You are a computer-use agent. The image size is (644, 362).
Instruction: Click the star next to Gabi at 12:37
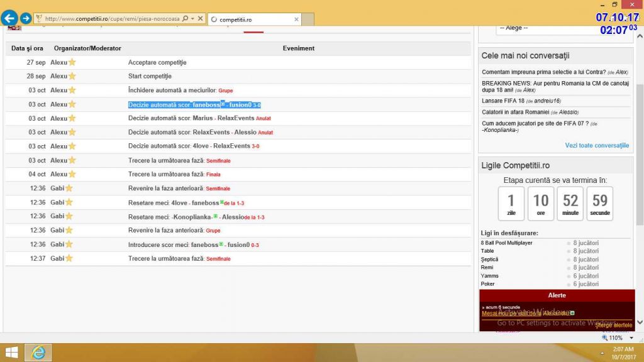point(69,258)
